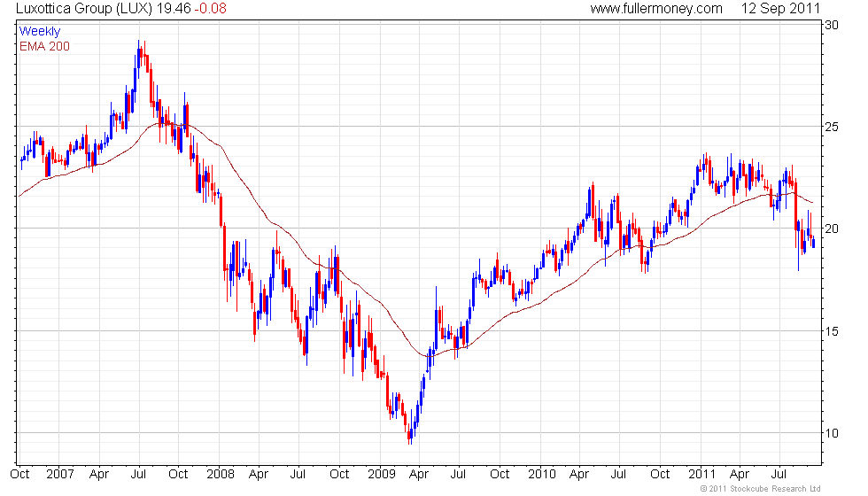Image resolution: width=868 pixels, height=496 pixels.
Task: Click the 2010 year axis label
Action: point(541,475)
